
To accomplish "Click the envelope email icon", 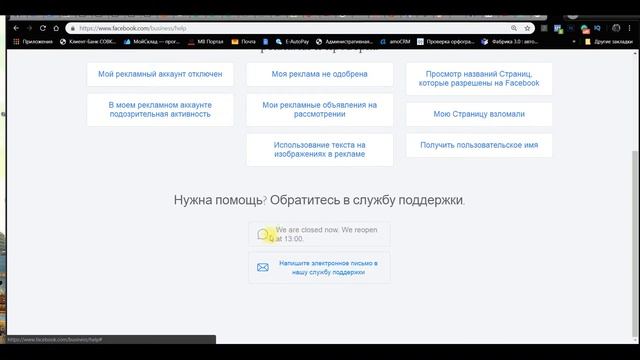I will click(263, 267).
